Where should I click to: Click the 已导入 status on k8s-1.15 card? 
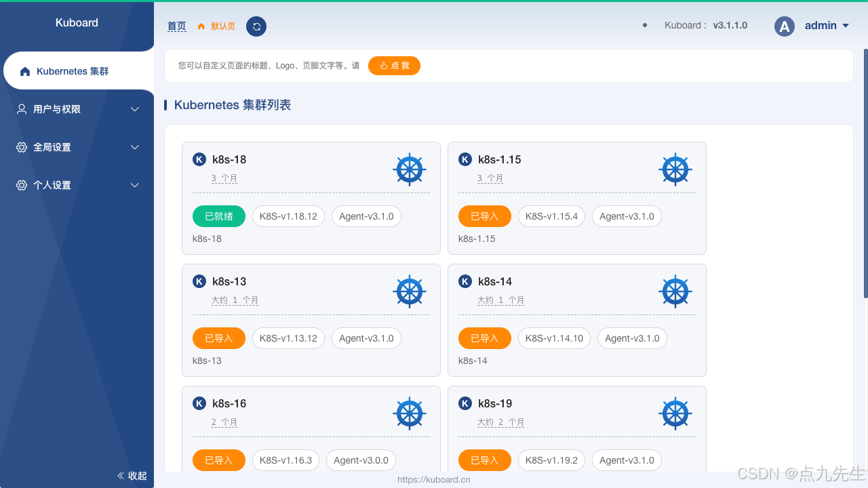click(x=485, y=216)
